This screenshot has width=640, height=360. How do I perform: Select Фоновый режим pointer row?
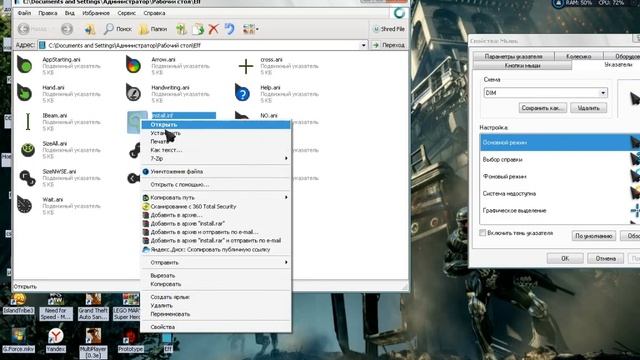pos(560,177)
